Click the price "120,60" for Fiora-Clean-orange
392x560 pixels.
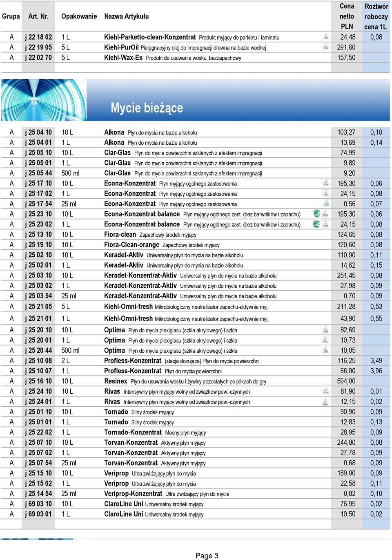pyautogui.click(x=346, y=244)
